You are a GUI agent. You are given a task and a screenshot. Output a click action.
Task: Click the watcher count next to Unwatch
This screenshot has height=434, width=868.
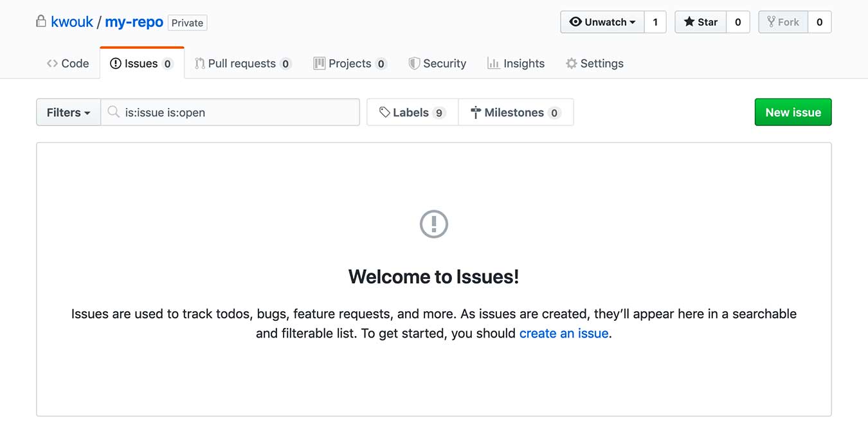tap(655, 21)
